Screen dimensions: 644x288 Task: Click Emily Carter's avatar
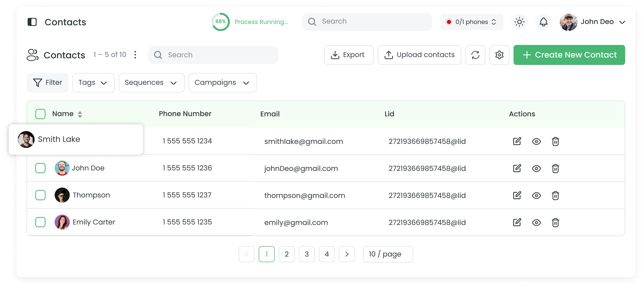pos(62,222)
